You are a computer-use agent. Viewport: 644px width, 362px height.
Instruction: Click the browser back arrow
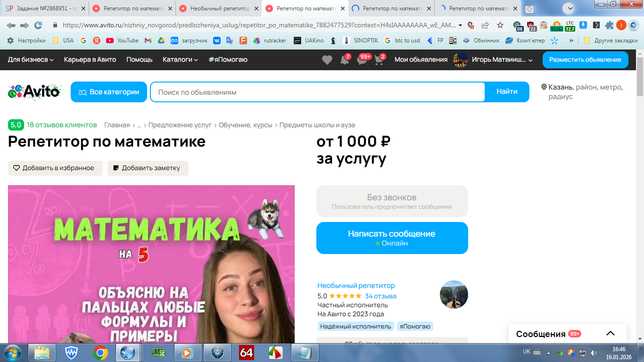pyautogui.click(x=11, y=25)
